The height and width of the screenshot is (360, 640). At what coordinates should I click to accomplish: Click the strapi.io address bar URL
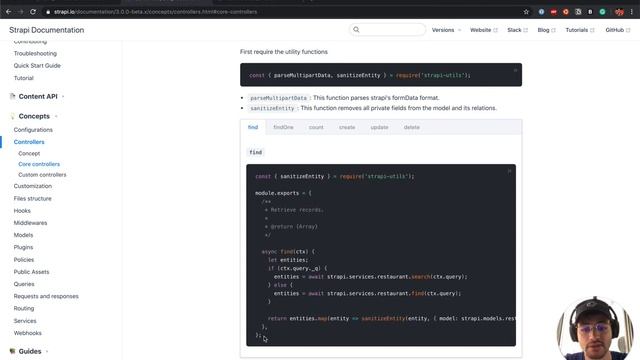(x=156, y=12)
